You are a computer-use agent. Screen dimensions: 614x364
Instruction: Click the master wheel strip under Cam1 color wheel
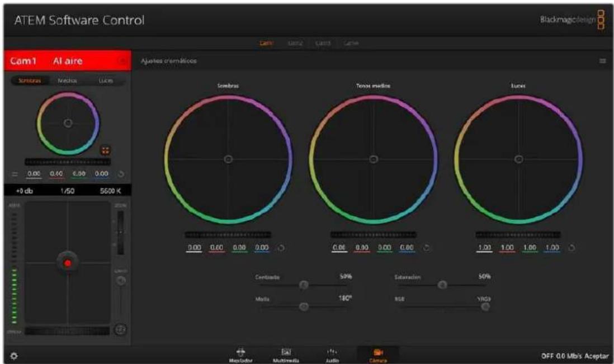click(x=68, y=162)
